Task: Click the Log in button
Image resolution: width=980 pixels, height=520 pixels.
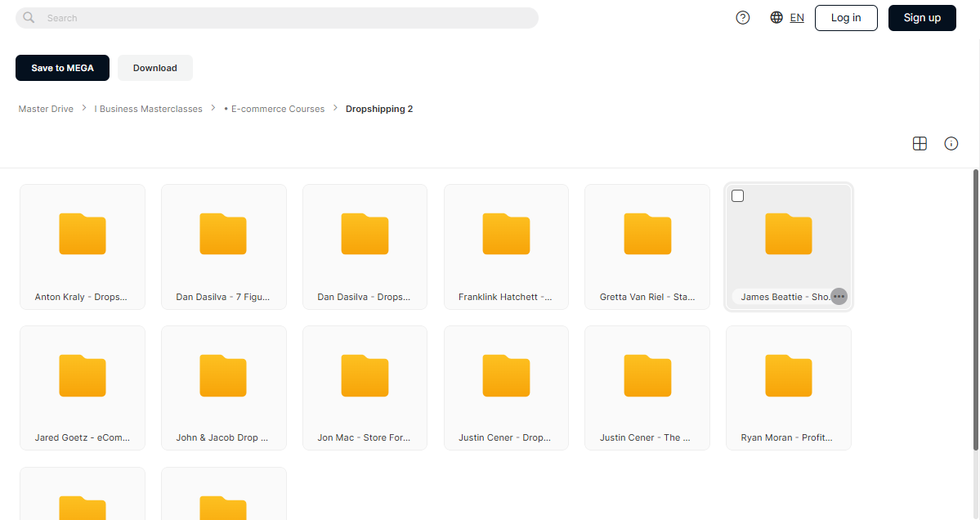Action: (x=846, y=17)
